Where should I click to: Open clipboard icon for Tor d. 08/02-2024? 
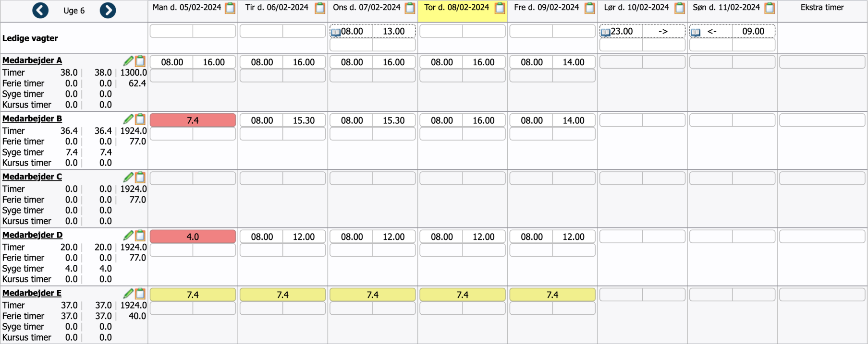tap(500, 8)
